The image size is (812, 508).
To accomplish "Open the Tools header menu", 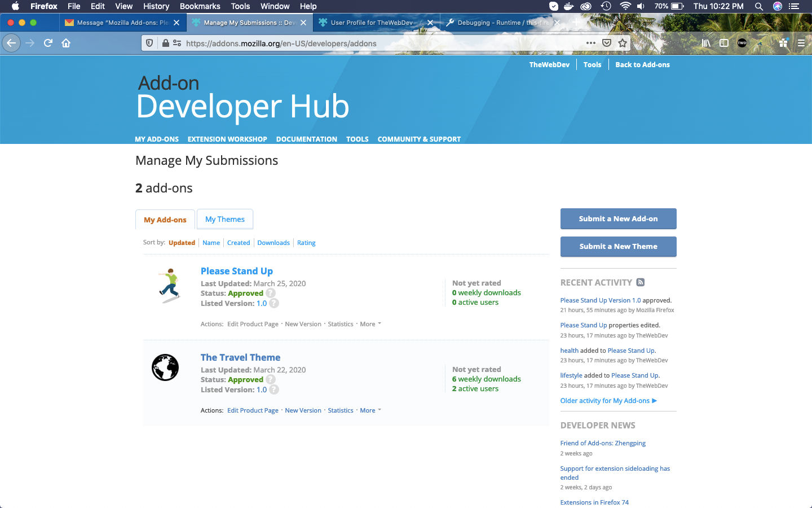I will coord(592,65).
